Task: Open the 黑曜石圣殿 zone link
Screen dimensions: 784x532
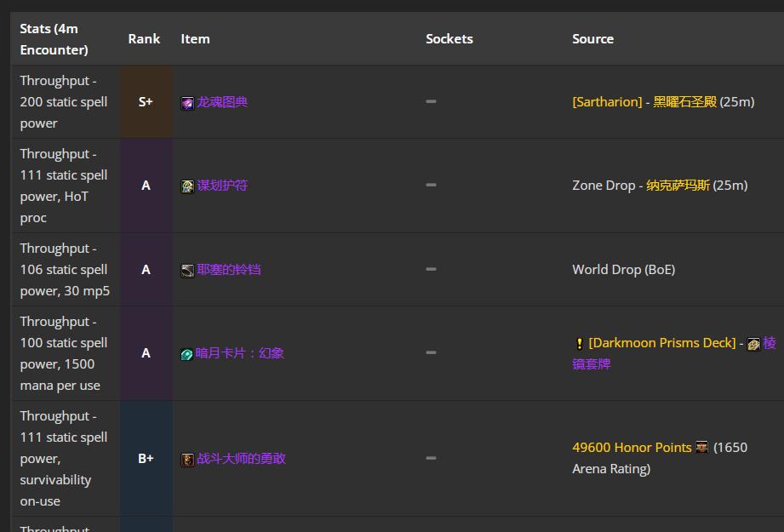Action: point(684,102)
